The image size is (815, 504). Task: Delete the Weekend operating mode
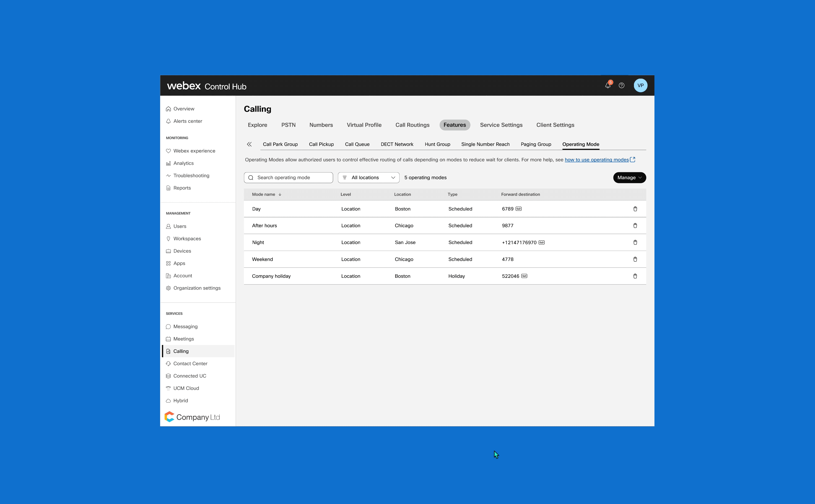635,259
